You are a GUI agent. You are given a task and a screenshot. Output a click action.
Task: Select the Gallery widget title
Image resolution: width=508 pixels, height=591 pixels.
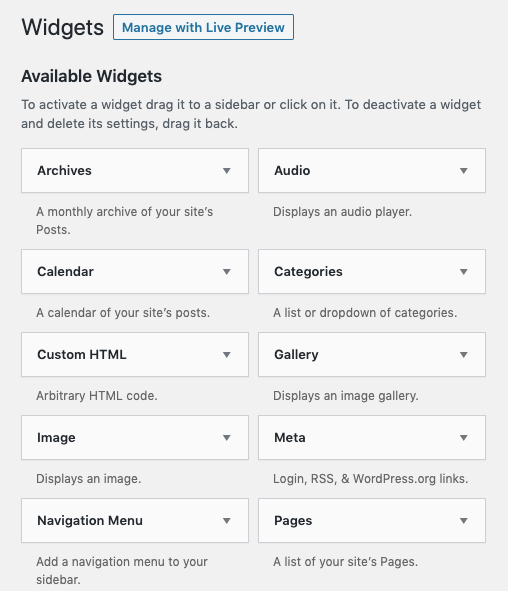296,354
